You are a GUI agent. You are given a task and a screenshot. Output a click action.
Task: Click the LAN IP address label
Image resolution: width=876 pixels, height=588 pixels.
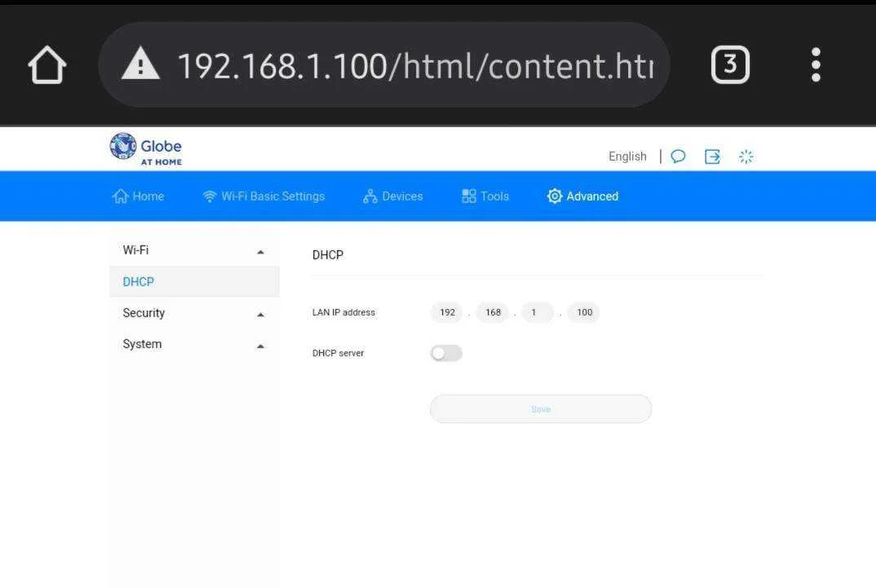(343, 312)
